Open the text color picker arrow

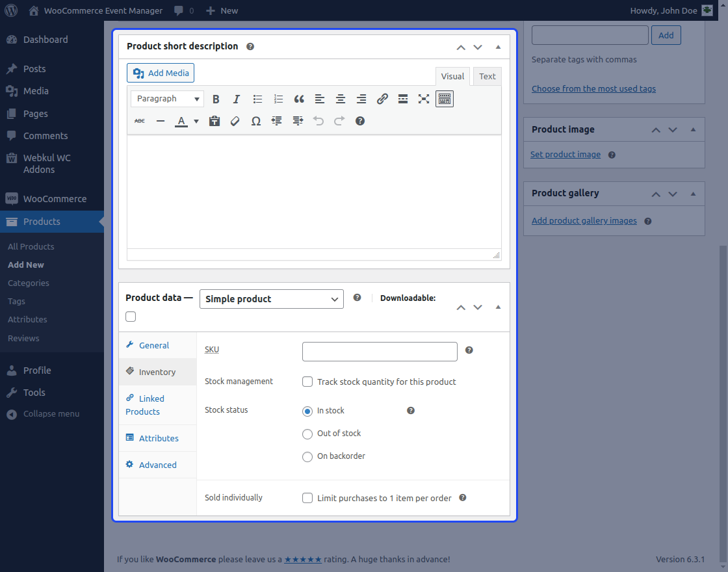coord(196,121)
